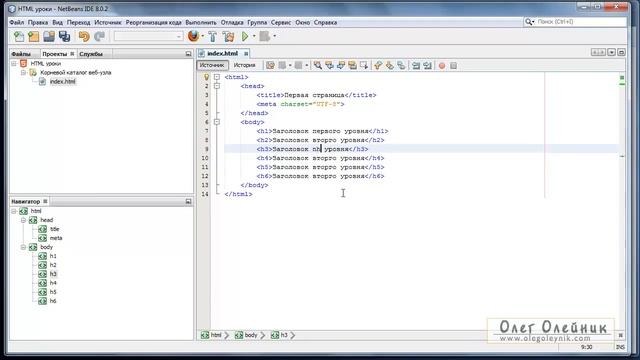
Task: Click the Redo arrow icon
Action: pyautogui.click(x=100, y=37)
